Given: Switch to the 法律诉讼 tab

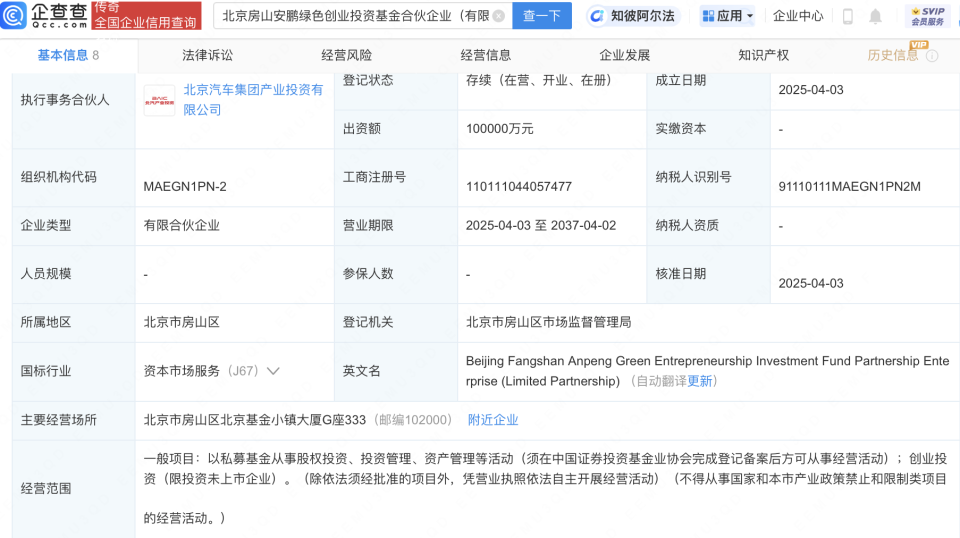Looking at the screenshot, I should coord(208,56).
